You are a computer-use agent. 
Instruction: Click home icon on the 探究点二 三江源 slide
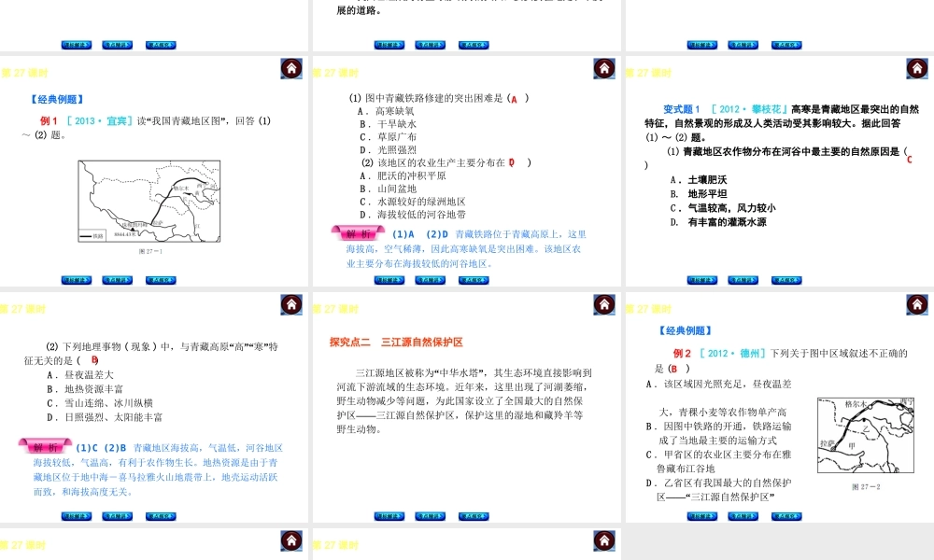click(604, 304)
